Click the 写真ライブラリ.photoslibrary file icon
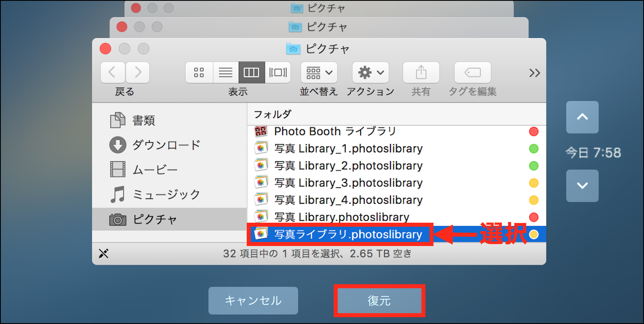 coord(261,234)
